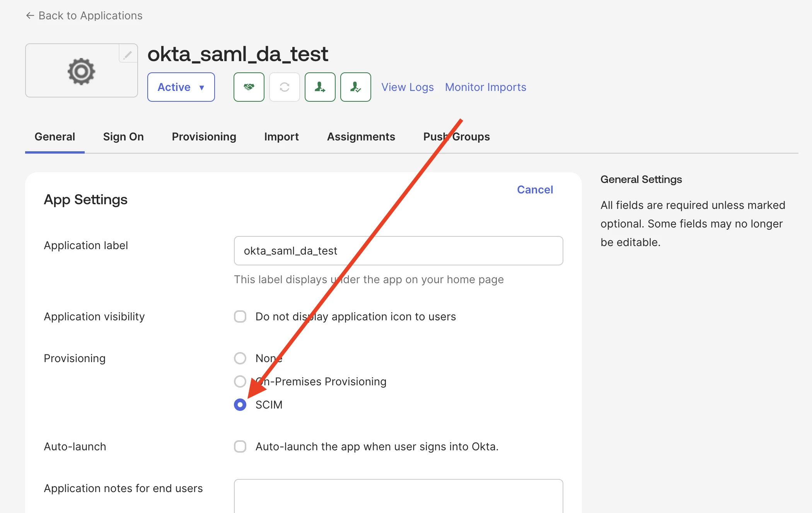Open the Push Groups tab
The image size is (812, 513).
(457, 137)
